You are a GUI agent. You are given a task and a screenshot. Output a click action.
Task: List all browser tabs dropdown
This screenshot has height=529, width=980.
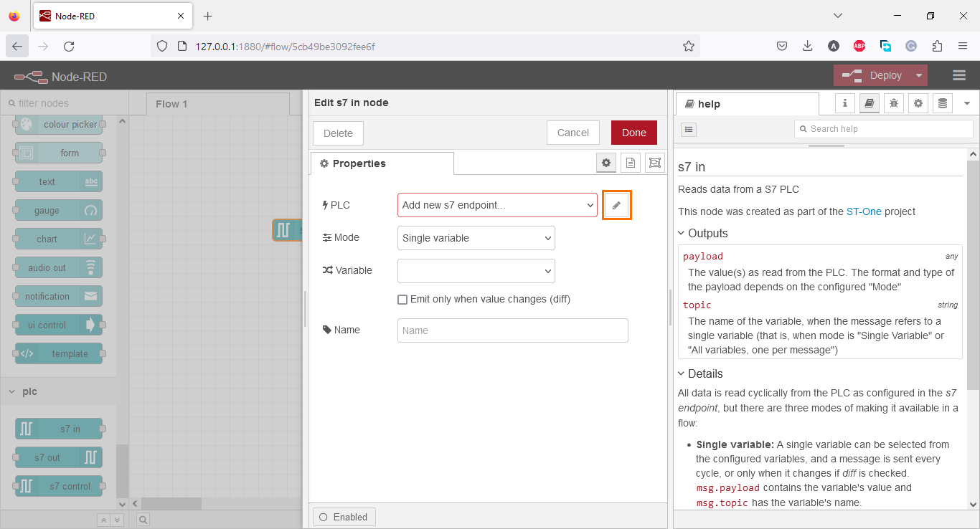tap(838, 16)
